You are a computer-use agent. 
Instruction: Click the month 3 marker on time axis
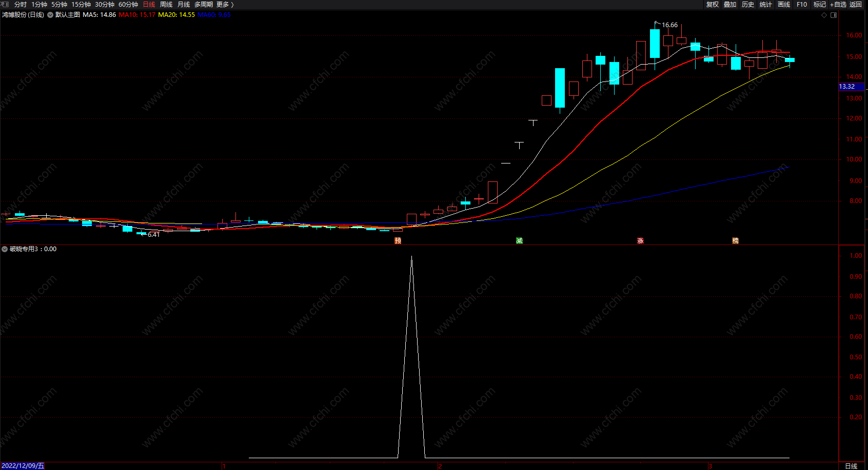[710, 466]
